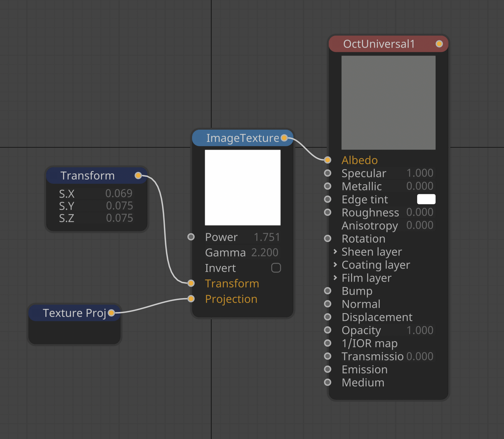
Task: Click the Bump input socket
Action: [x=328, y=291]
